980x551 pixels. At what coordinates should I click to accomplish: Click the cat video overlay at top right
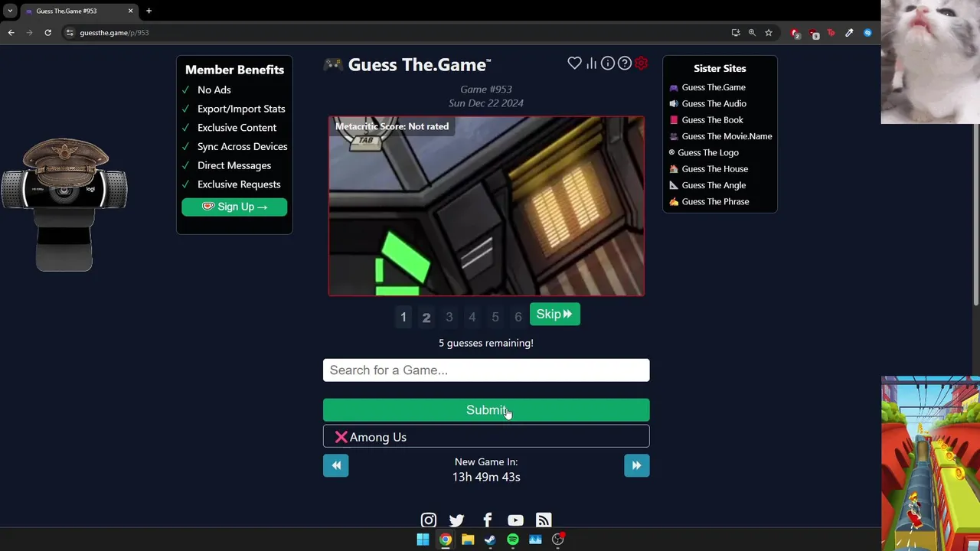pos(930,61)
